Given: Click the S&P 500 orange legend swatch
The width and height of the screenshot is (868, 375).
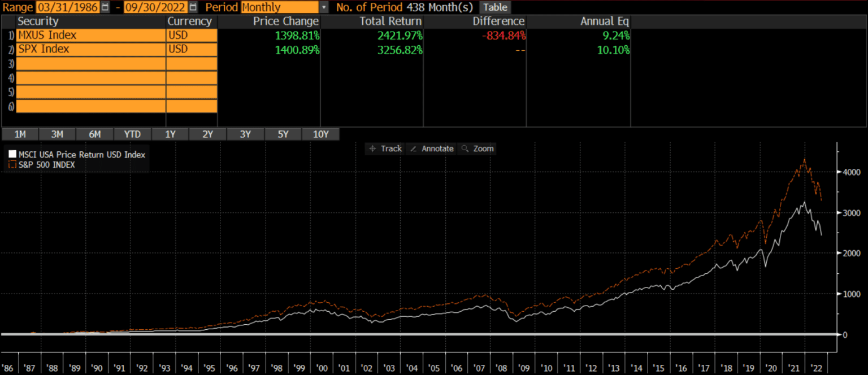Looking at the screenshot, I should [12, 164].
